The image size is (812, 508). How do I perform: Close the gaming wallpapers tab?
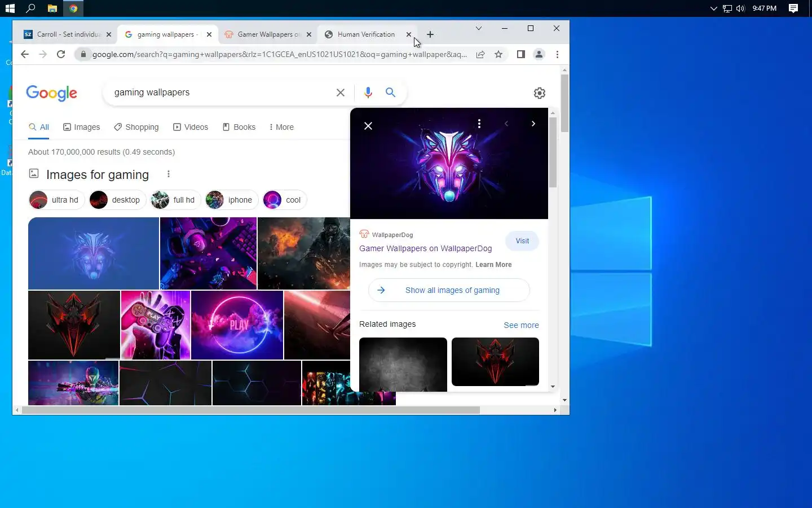tap(209, 34)
